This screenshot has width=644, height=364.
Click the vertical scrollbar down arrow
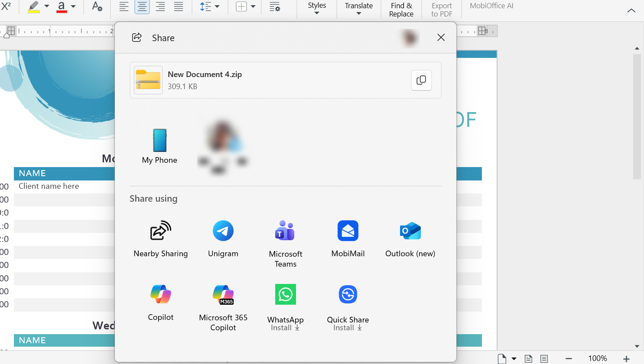[637, 346]
